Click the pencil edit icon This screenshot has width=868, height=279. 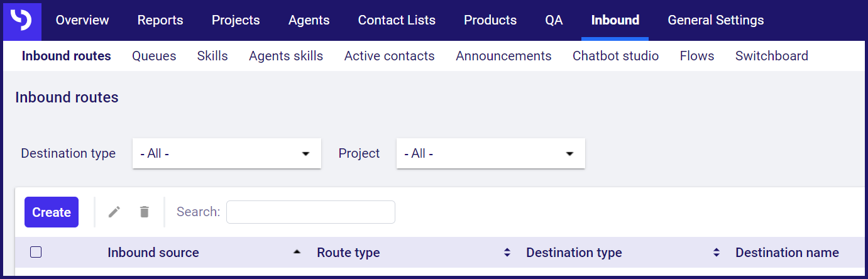click(114, 212)
